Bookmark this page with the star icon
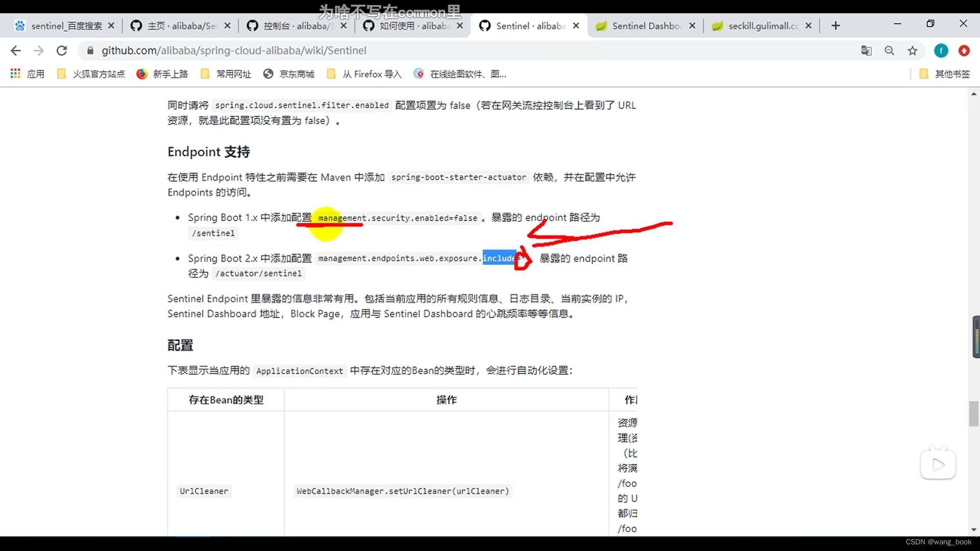This screenshot has height=551, width=980. pos(913,51)
